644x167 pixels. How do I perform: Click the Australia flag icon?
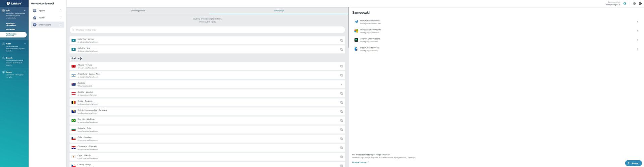coord(73,84)
